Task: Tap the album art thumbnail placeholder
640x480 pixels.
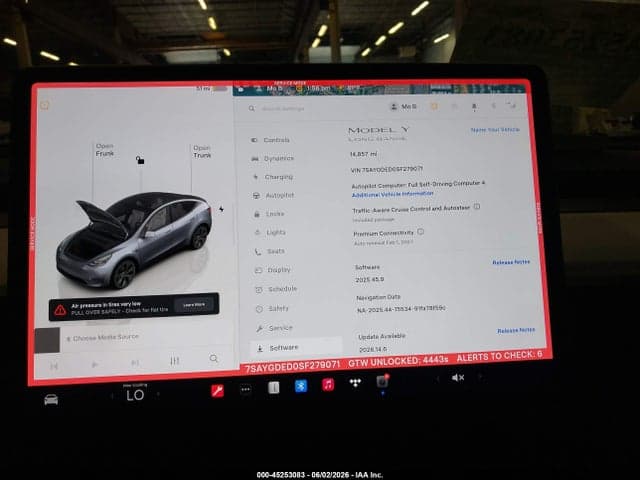Action: coord(47,340)
